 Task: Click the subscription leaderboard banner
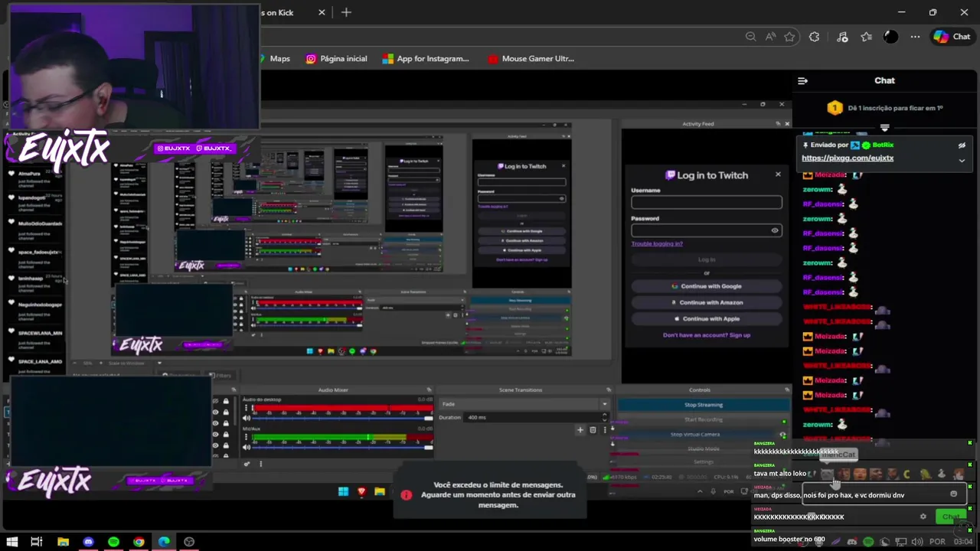coord(884,108)
